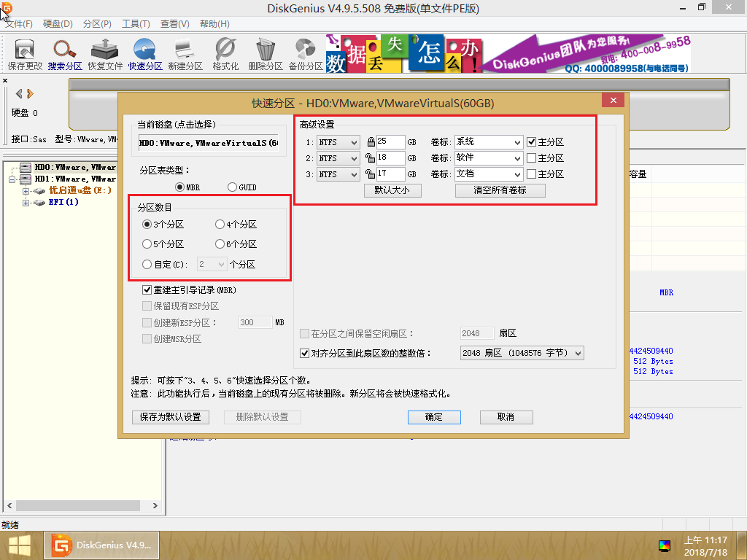Click the Search Partitions (搜索分区) icon

[x=65, y=54]
